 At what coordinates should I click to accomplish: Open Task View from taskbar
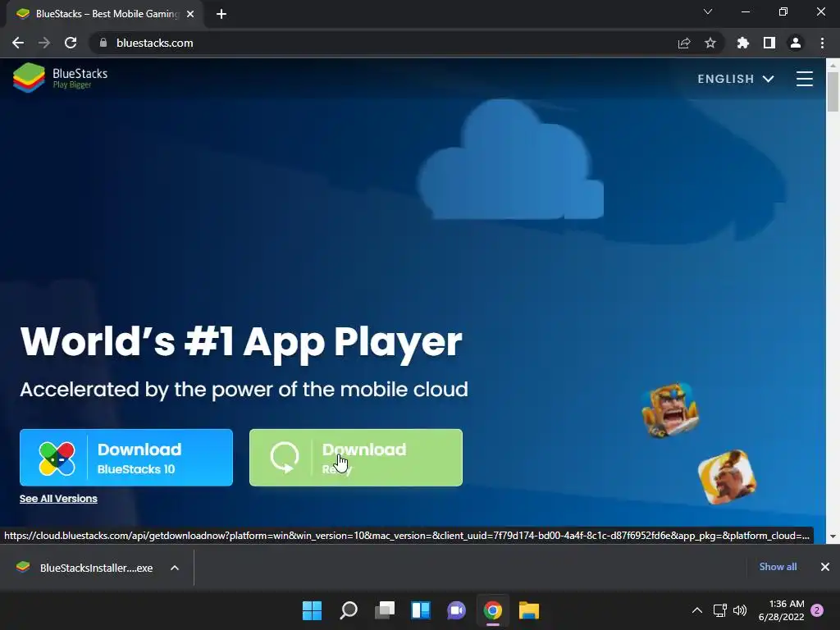coord(385,610)
